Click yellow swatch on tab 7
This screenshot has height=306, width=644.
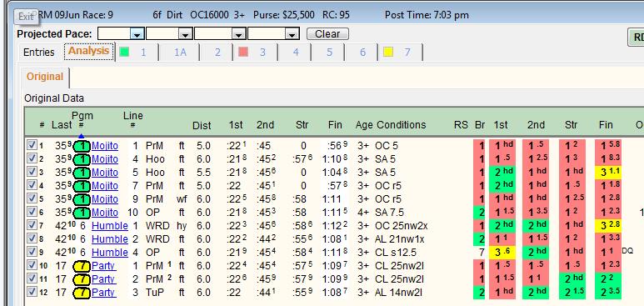click(388, 53)
